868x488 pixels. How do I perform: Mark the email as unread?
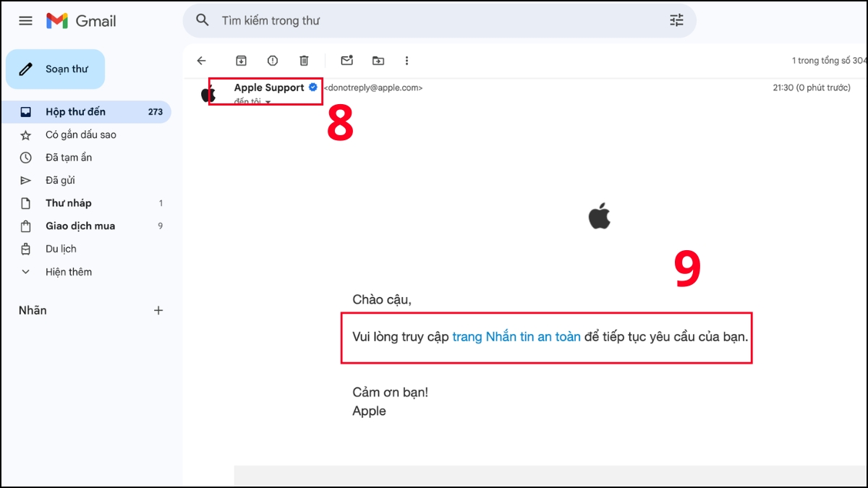(x=347, y=61)
